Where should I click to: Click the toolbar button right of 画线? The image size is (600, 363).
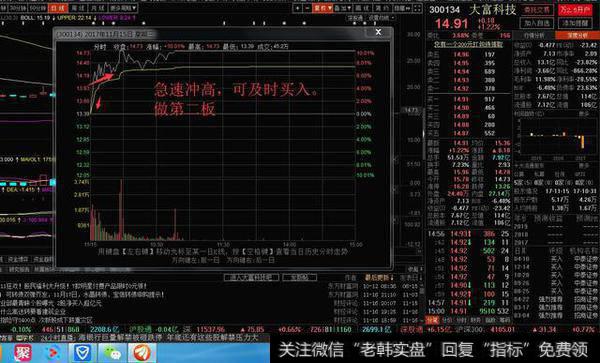pyautogui.click(x=382, y=8)
